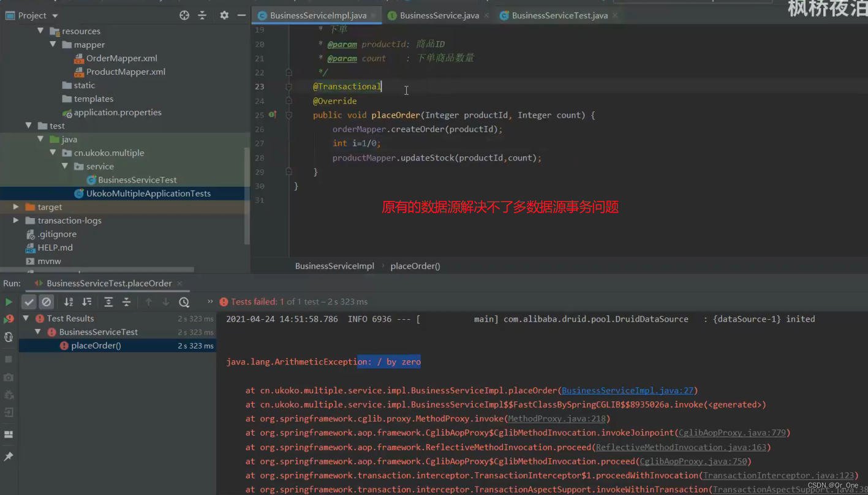Image resolution: width=868 pixels, height=495 pixels.
Task: Open test history clock icon
Action: pos(184,302)
